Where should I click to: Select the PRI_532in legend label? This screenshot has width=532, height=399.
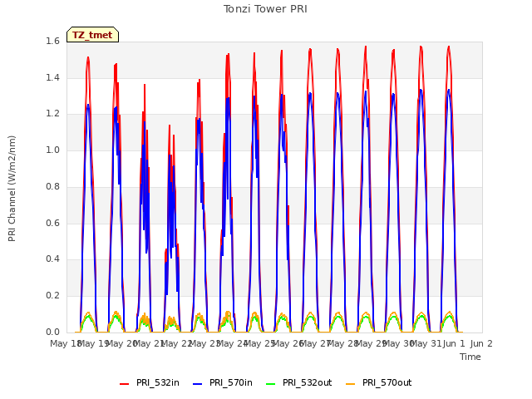click(x=158, y=382)
